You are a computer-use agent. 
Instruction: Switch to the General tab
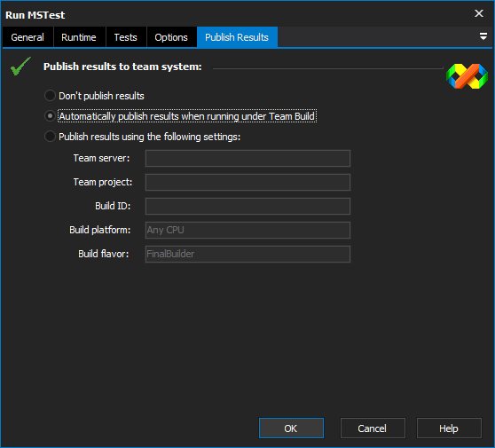click(27, 37)
